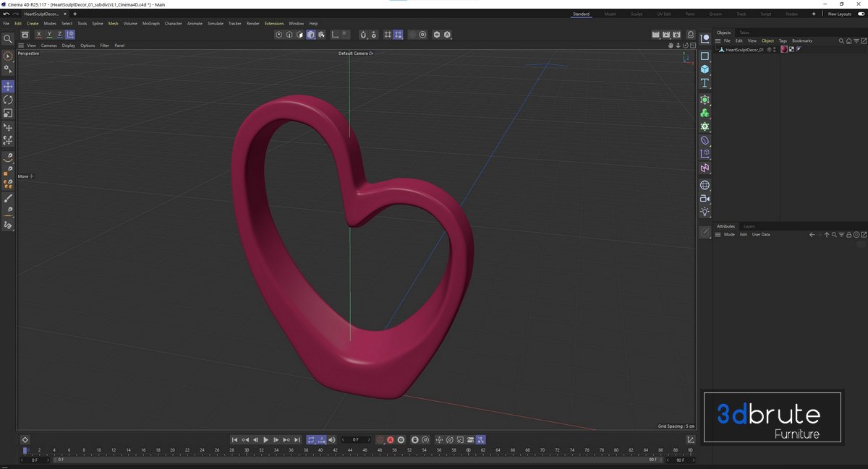
Task: Click the red material tag swatch
Action: [784, 50]
